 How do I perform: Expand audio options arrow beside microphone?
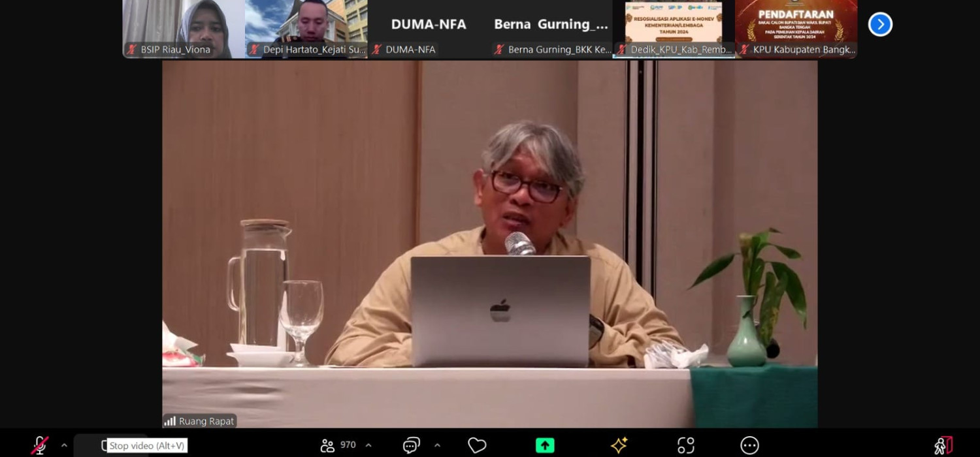point(64,445)
